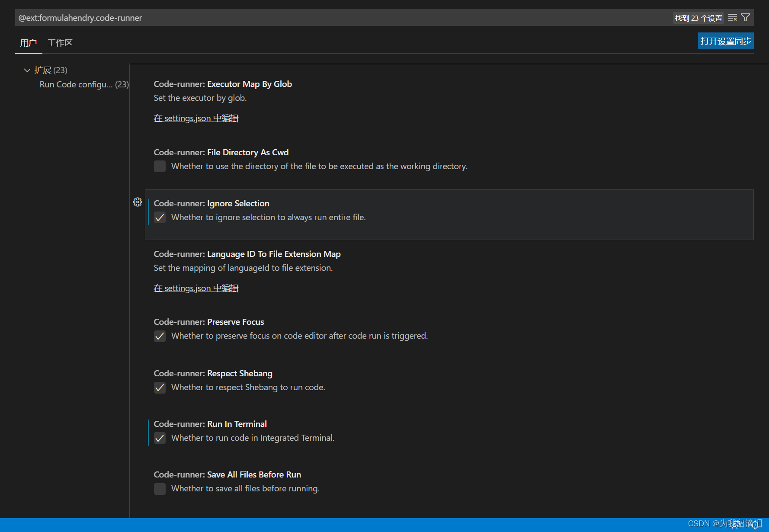This screenshot has height=532, width=769.
Task: Switch to the 工作区 settings tab
Action: coord(60,43)
